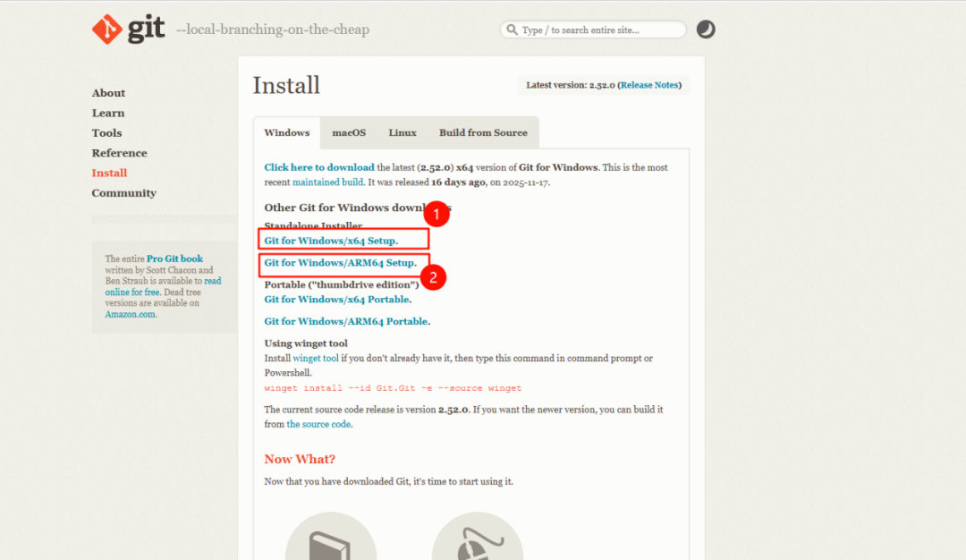Click Other Git for Windows downloads heading
The width and height of the screenshot is (966, 560).
coord(357,208)
